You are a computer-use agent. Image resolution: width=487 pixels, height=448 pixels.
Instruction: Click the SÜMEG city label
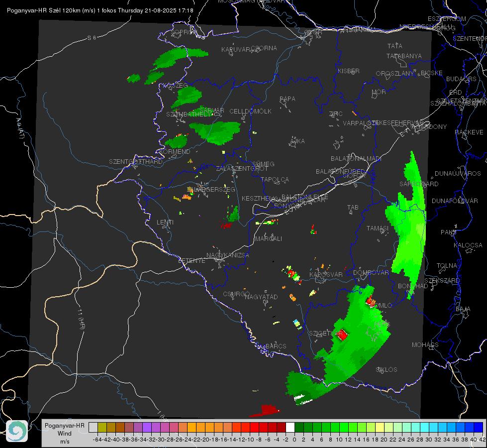[x=263, y=164]
